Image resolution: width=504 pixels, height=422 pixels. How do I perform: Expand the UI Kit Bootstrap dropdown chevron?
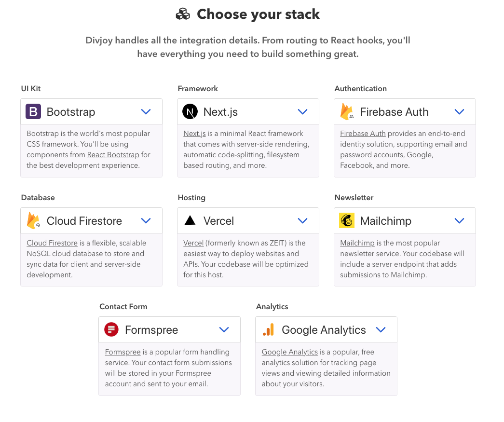146,111
